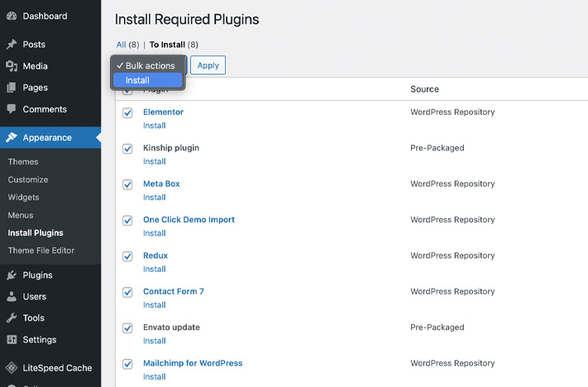Uncheck the Contact Form 7 checkbox
The image size is (588, 387).
point(127,292)
